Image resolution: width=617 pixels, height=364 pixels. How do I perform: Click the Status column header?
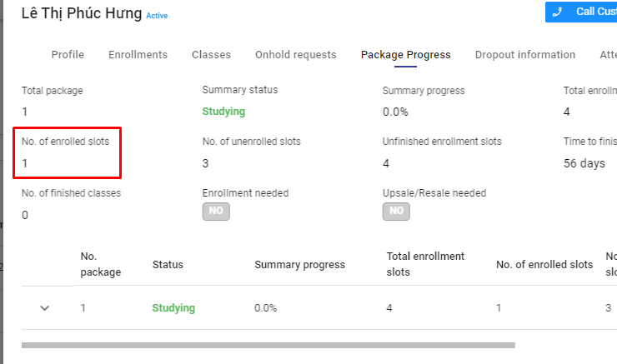coord(168,265)
